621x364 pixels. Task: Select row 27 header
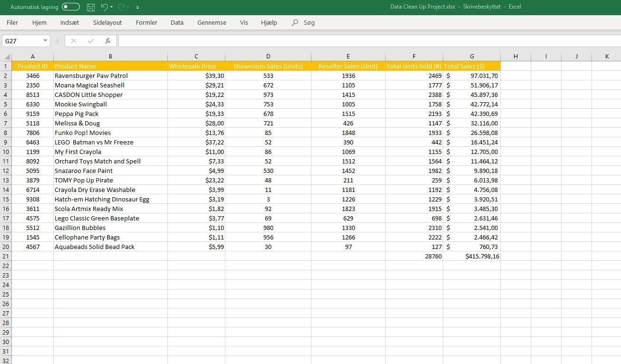pos(6,313)
